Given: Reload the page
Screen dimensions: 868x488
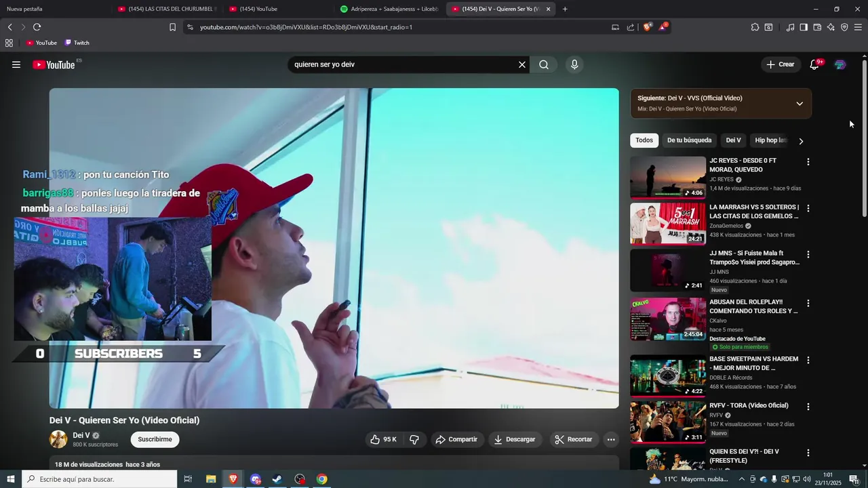Looking at the screenshot, I should click(37, 27).
